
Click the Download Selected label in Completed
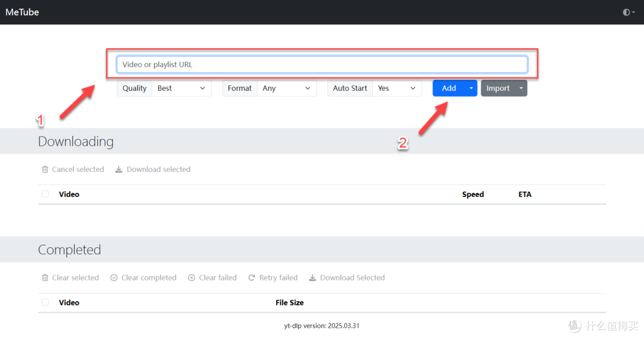(352, 278)
